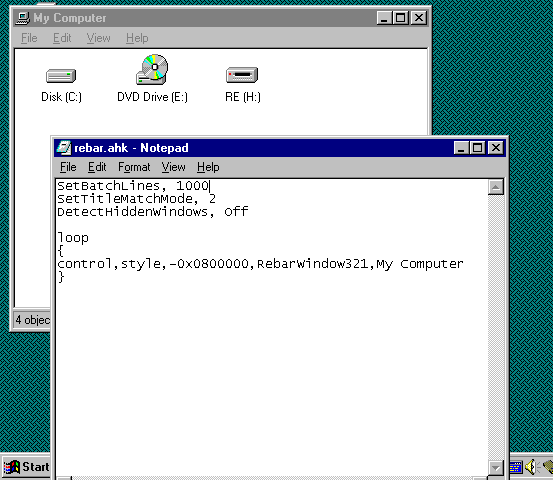Click the 'SetTitleMatchMode, 2' line
This screenshot has height=480, width=553.
coord(136,199)
